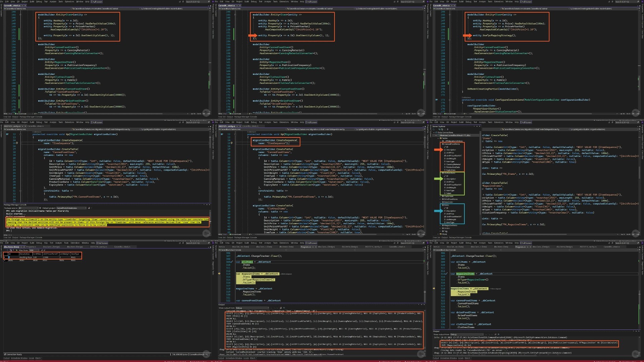Expand the Customers table in Server Explorer
This screenshot has width=644, height=362.
pyautogui.click(x=440, y=196)
